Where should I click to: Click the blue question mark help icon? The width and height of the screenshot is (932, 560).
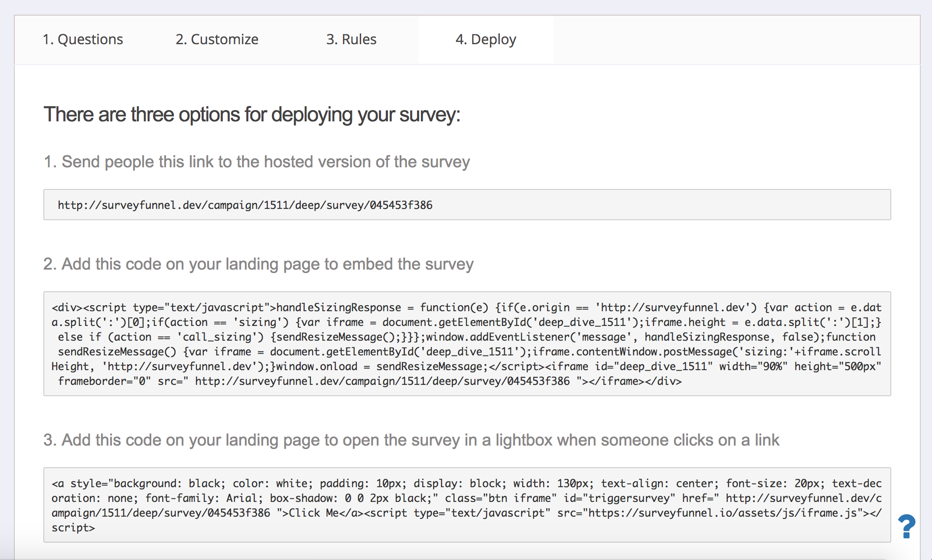pyautogui.click(x=906, y=526)
